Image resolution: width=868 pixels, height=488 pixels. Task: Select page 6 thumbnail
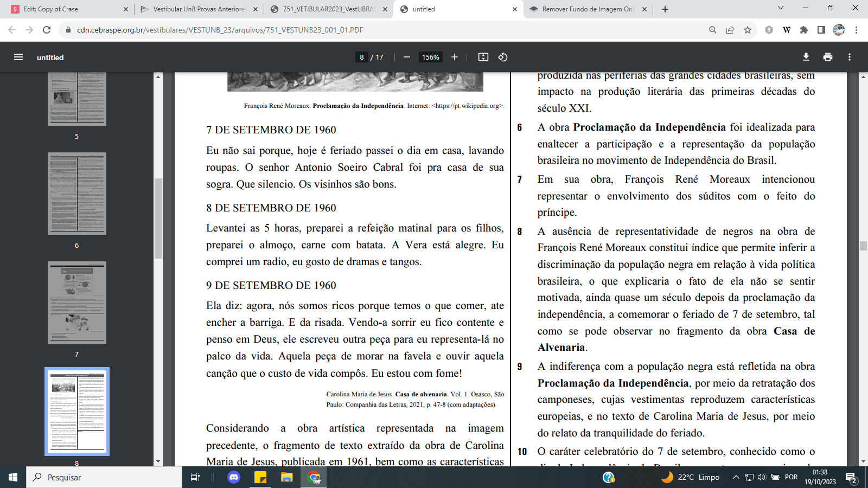tap(77, 194)
